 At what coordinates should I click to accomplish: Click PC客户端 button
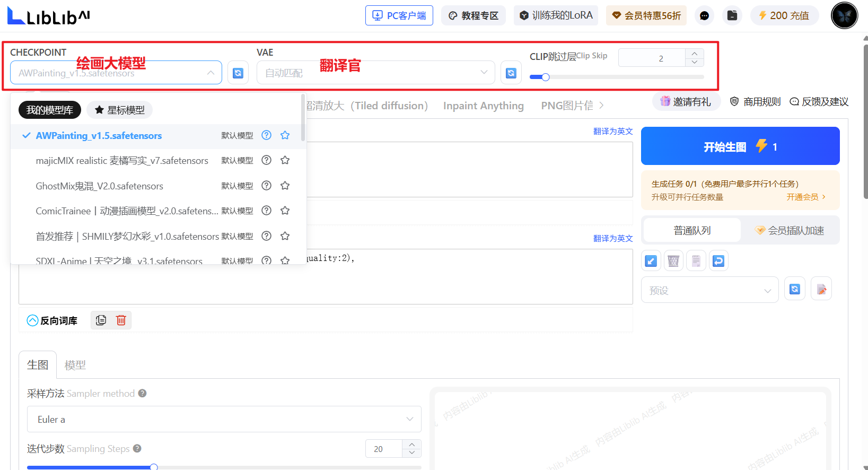[x=399, y=15]
